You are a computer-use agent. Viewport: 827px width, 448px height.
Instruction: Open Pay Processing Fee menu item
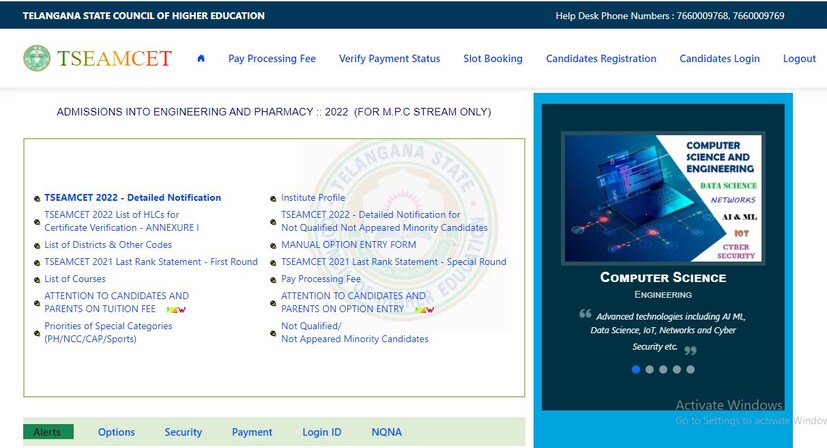click(272, 59)
